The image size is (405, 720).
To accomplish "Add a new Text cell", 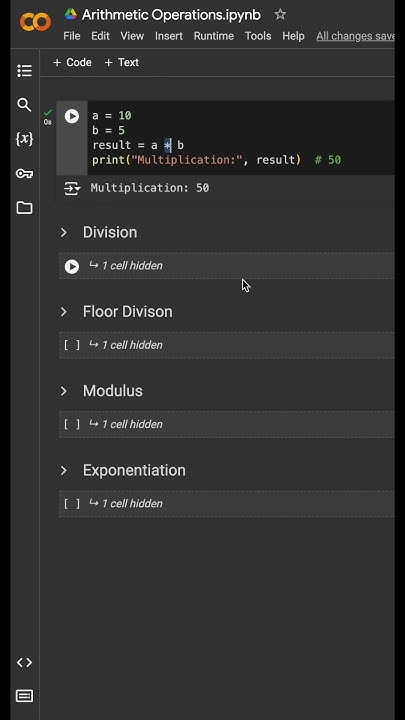I will 122,62.
